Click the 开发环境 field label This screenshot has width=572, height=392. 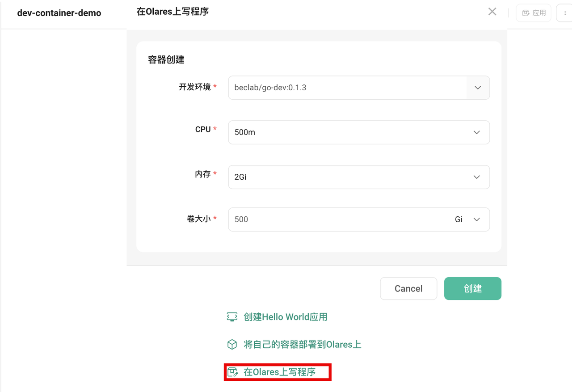point(195,87)
